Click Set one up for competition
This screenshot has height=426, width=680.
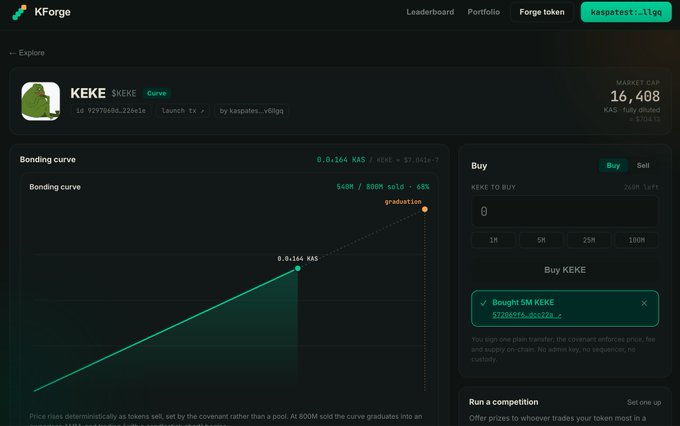click(x=644, y=403)
